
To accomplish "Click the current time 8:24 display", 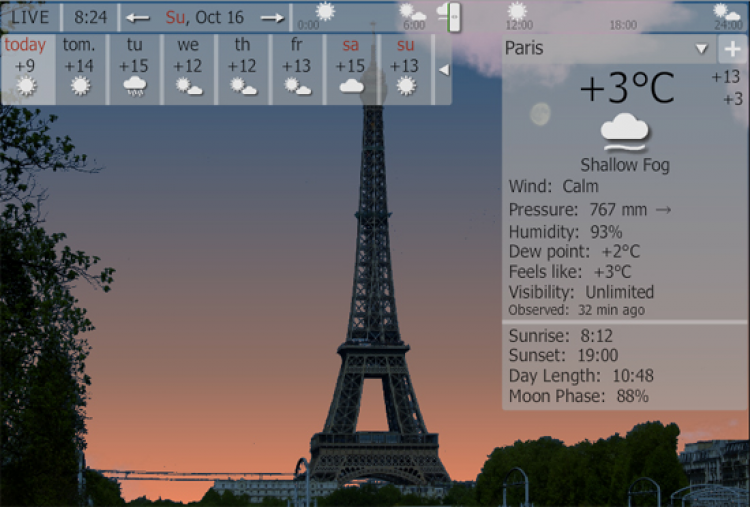I will (x=89, y=18).
